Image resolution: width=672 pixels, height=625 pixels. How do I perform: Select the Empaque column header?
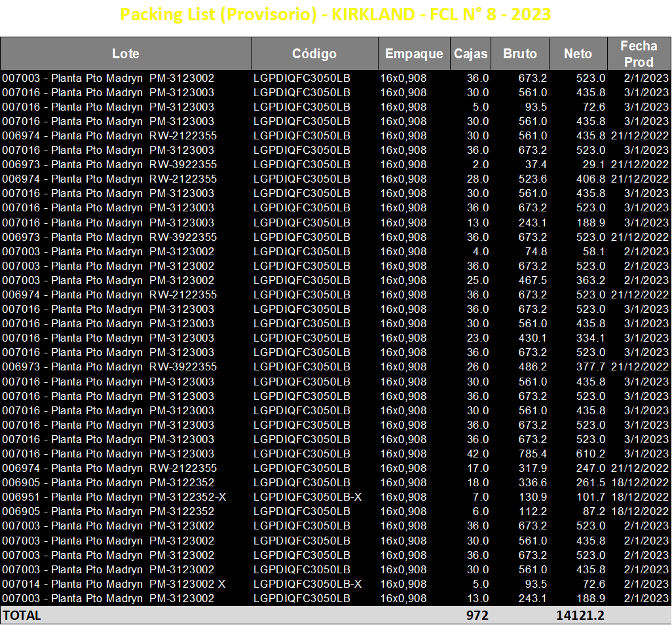(414, 54)
